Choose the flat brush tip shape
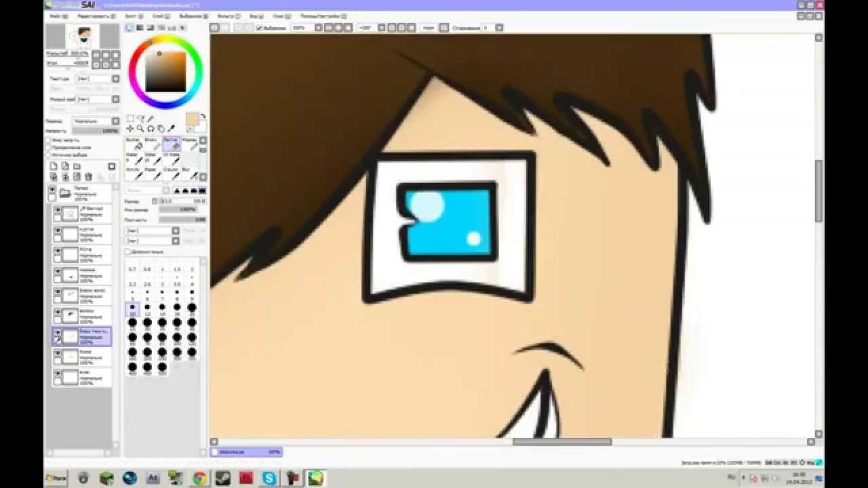868x488 pixels. tap(202, 190)
